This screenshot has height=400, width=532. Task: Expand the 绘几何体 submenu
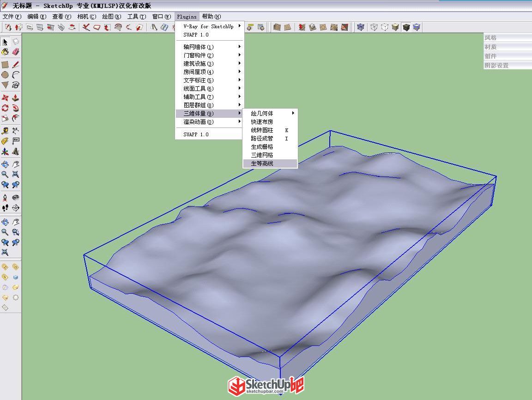[270, 113]
